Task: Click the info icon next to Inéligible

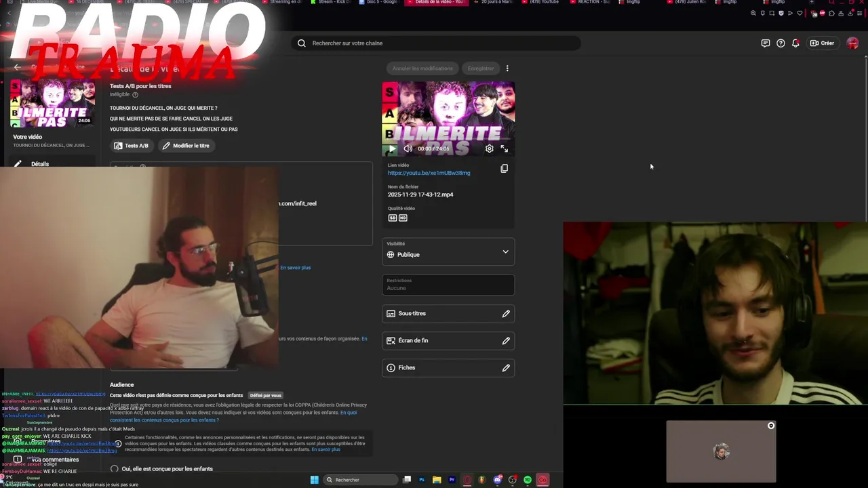Action: (135, 95)
